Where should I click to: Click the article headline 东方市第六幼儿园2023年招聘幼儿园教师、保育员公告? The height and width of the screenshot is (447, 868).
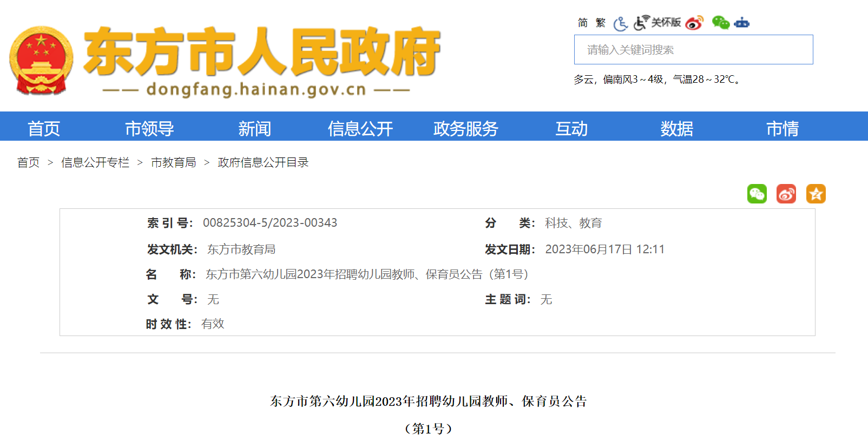coord(429,402)
